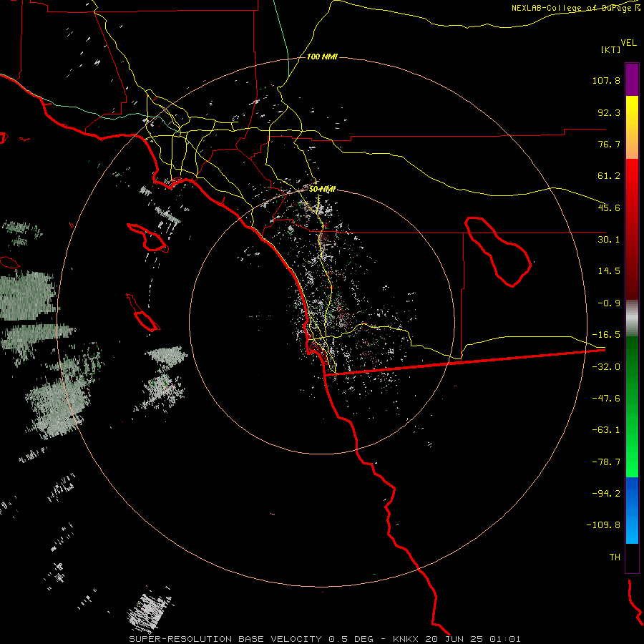Click the 100 NMI range ring label
The height and width of the screenshot is (644, 644).
point(323,57)
